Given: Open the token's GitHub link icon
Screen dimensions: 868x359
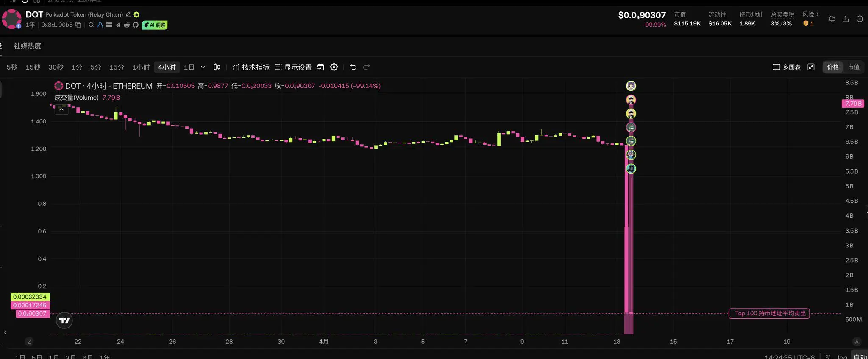Looking at the screenshot, I should (136, 25).
